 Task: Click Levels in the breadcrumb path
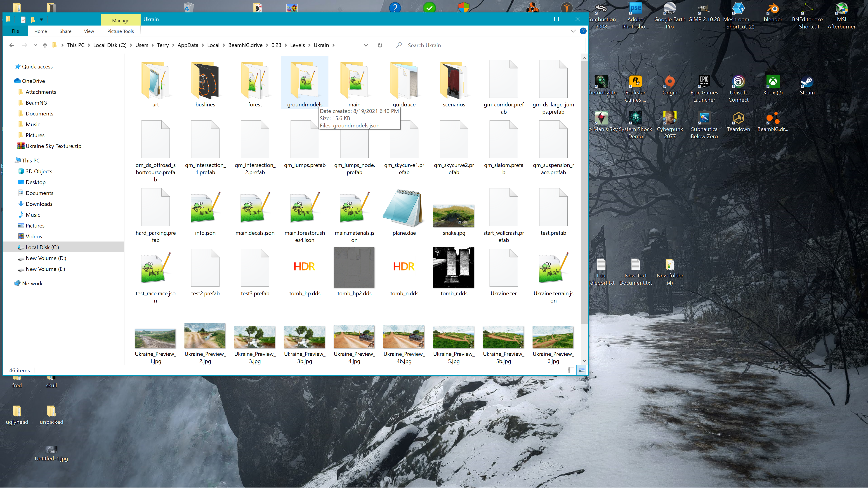point(297,45)
